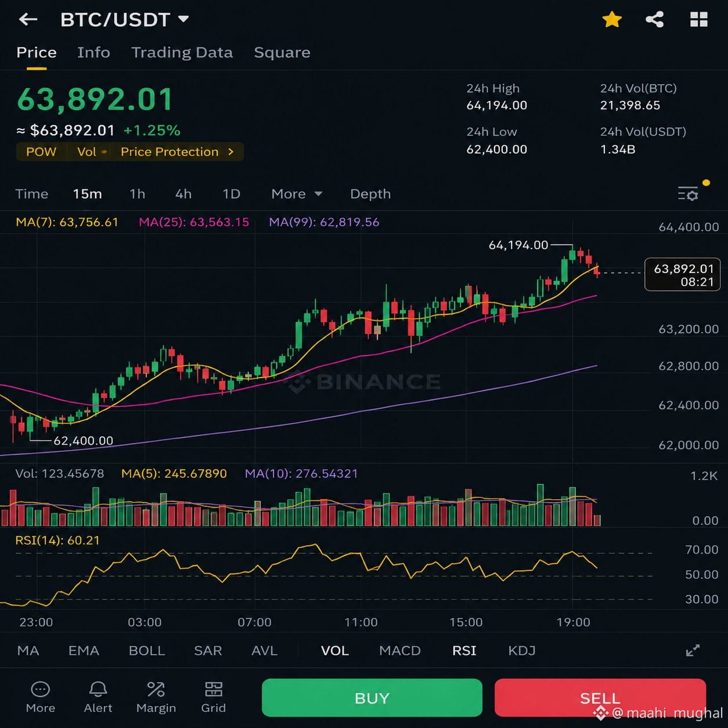This screenshot has width=728, height=728.
Task: Expand the More intervals dropdown
Action: tap(297, 194)
